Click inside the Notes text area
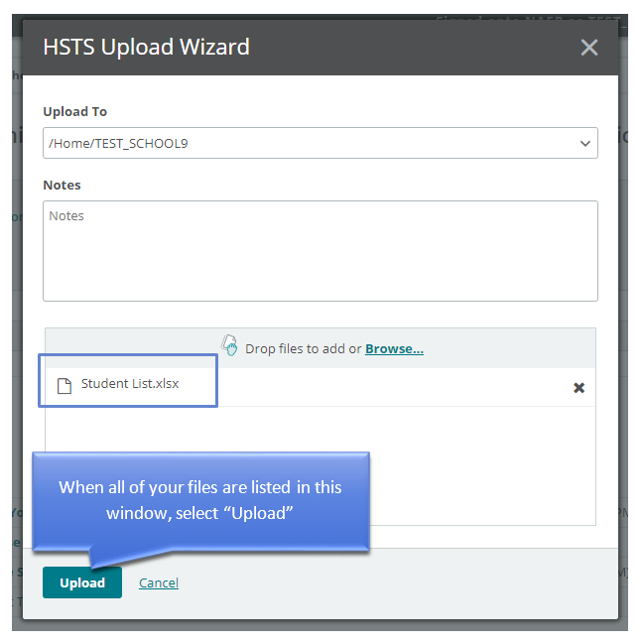Viewport: 644px width, 644px height. tap(321, 251)
